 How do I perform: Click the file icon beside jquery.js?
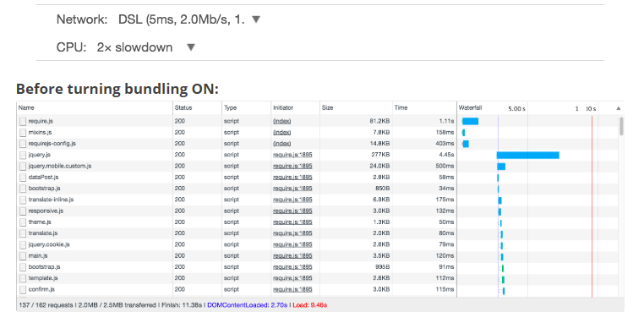[23, 155]
